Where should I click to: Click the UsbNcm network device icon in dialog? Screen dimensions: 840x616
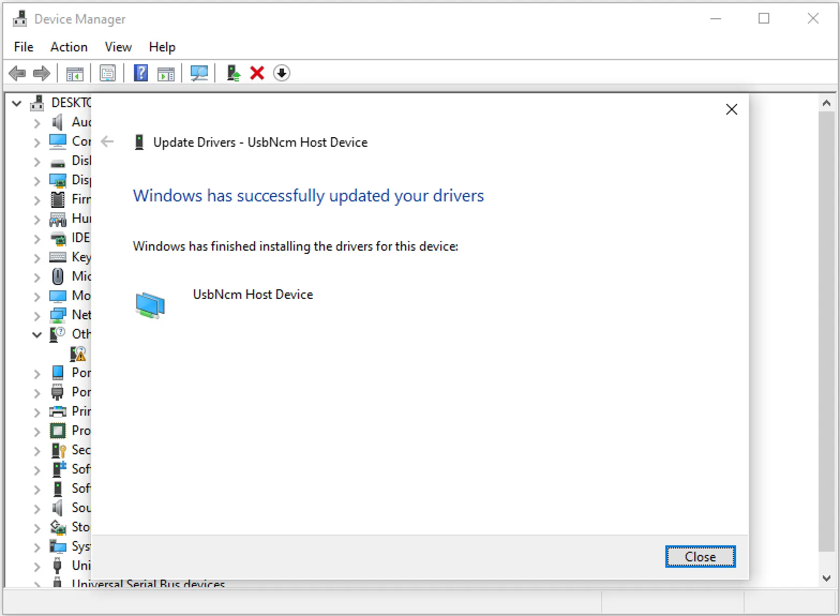pyautogui.click(x=150, y=305)
